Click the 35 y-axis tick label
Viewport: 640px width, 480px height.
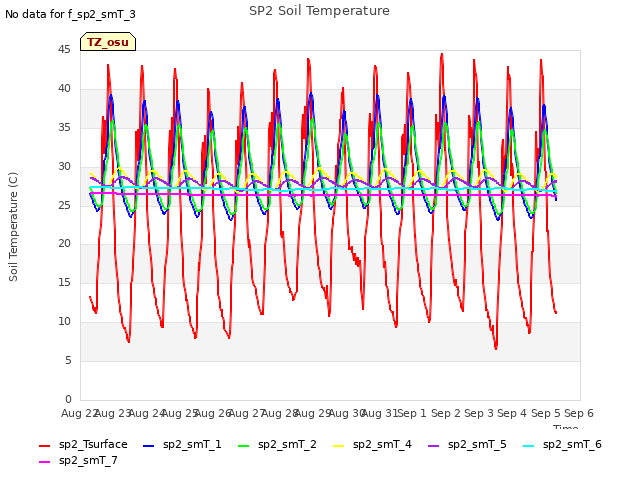pos(64,128)
